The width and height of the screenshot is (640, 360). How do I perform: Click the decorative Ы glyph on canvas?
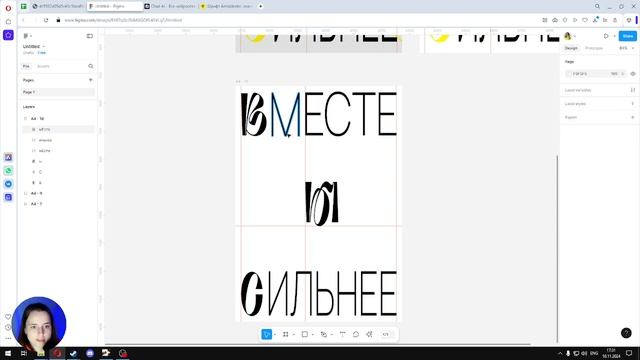click(322, 203)
